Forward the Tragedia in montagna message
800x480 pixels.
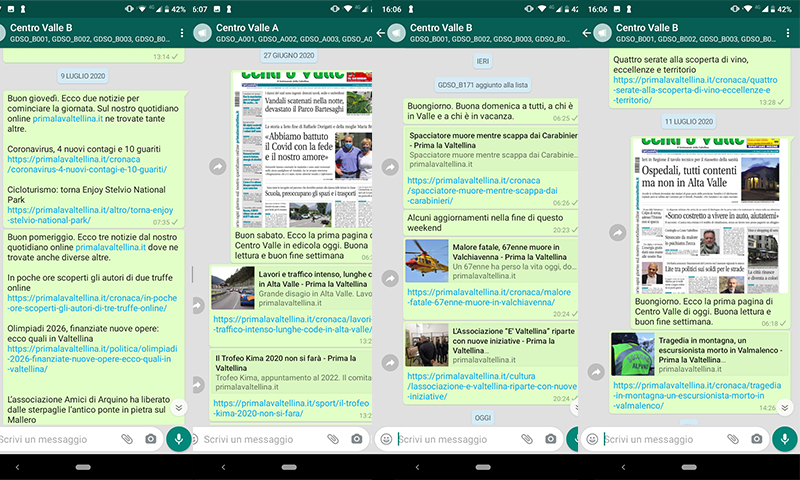tap(596, 372)
